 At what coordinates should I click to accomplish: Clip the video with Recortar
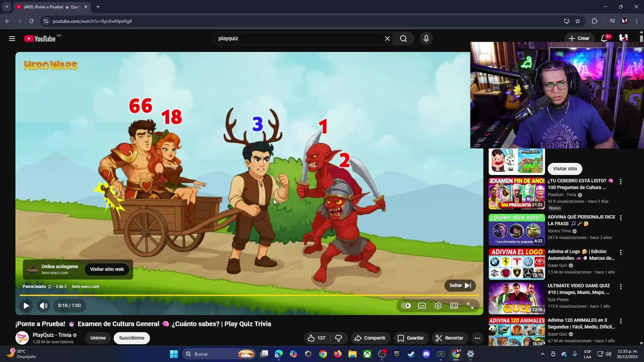pos(449,338)
